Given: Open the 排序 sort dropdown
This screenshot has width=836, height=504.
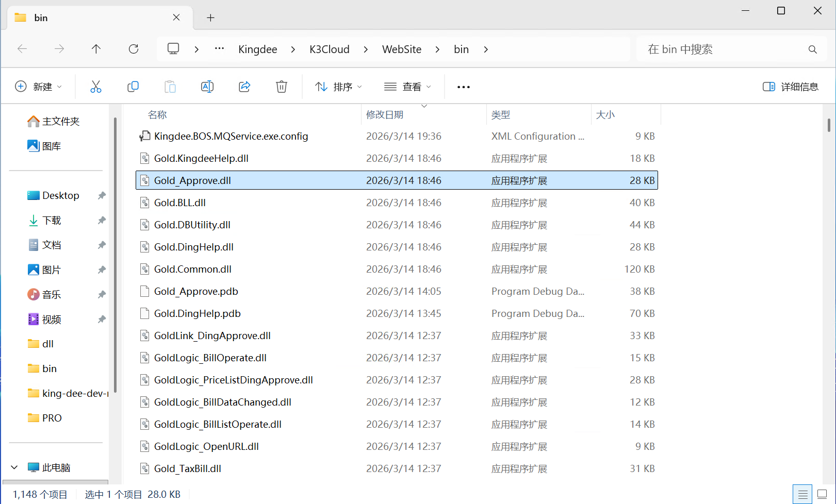Looking at the screenshot, I should (x=338, y=87).
